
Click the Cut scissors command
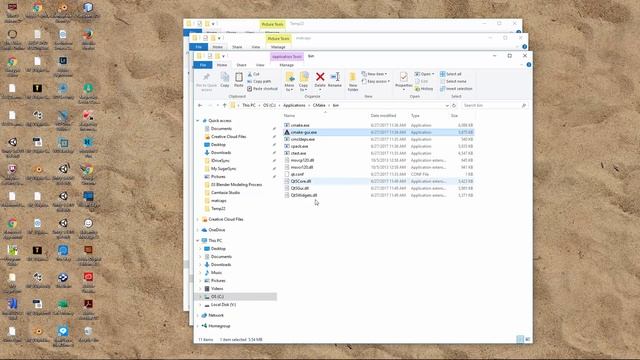(253, 74)
